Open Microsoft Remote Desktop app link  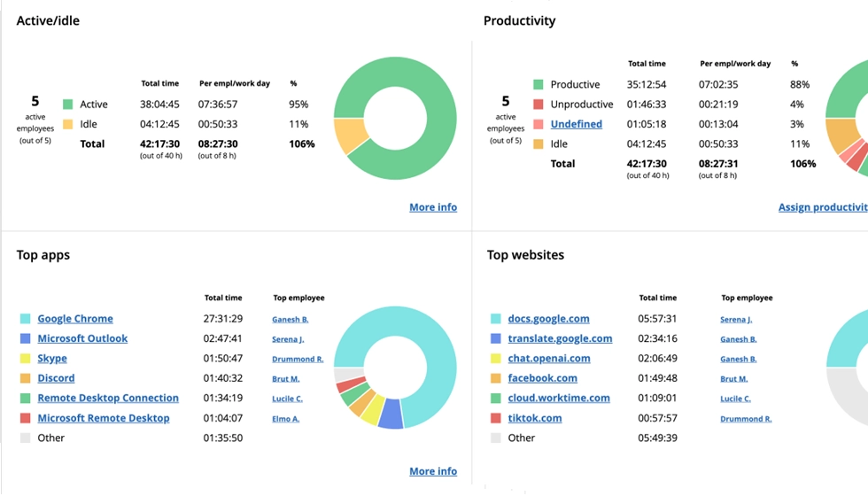[x=104, y=418]
